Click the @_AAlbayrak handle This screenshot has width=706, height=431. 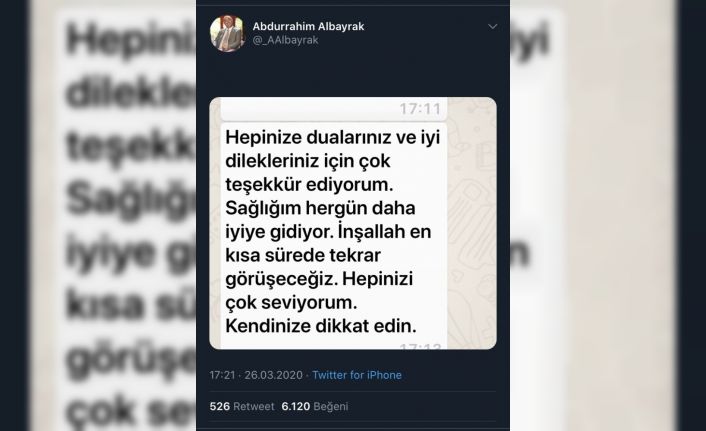(285, 40)
